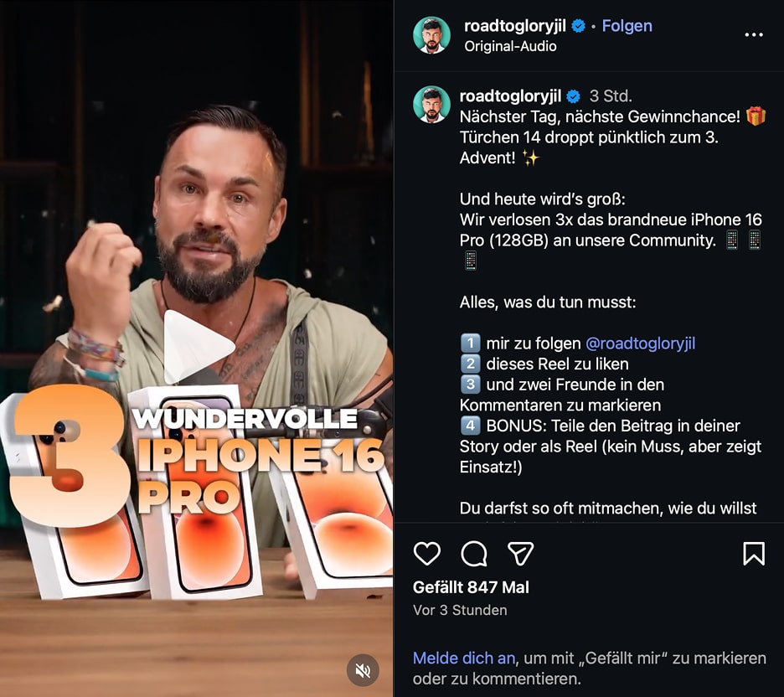View the Gefällt 847 Mal likes list

pyautogui.click(x=471, y=587)
